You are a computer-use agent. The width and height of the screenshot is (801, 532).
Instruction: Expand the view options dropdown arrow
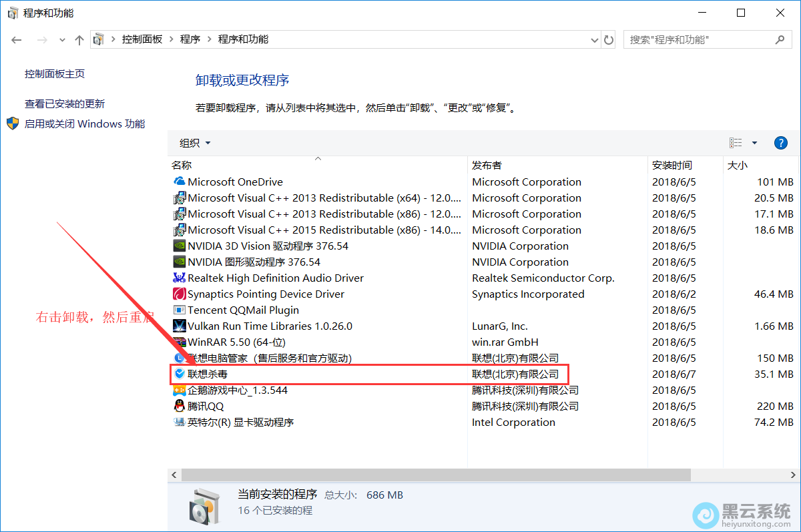click(x=754, y=143)
